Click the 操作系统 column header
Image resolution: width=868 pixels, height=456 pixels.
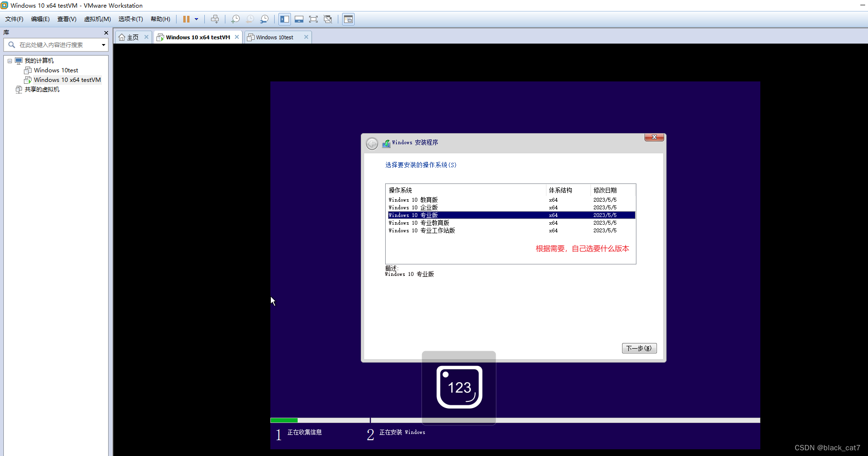466,190
